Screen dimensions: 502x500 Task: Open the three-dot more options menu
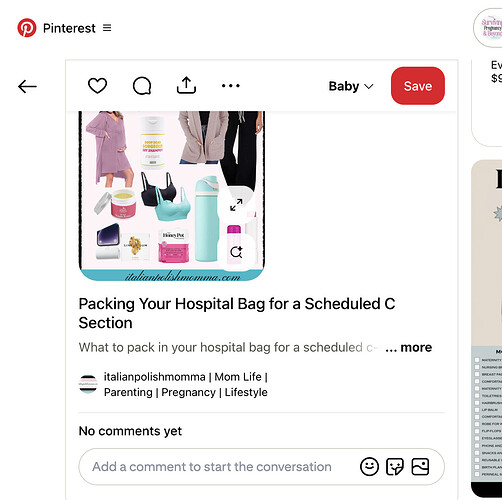point(231,86)
